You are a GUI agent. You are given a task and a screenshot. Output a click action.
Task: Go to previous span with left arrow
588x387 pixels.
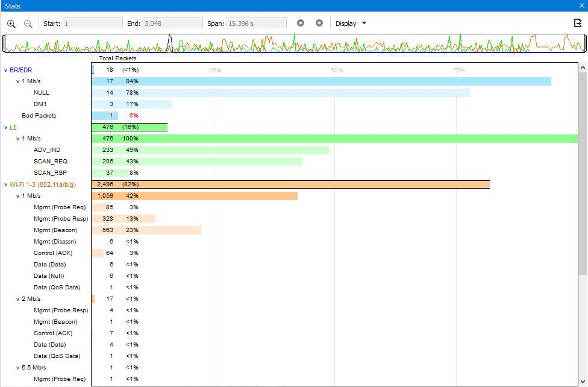[301, 24]
